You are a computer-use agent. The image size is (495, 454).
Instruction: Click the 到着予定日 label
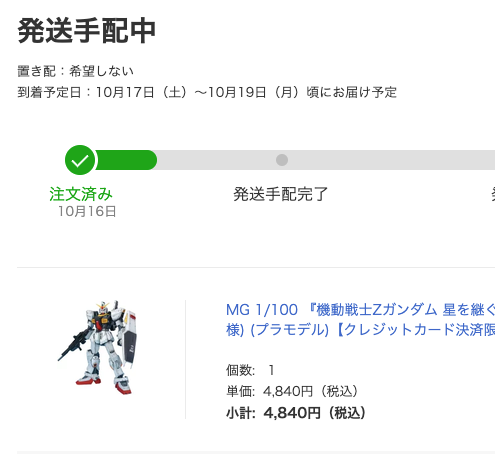[x=49, y=92]
